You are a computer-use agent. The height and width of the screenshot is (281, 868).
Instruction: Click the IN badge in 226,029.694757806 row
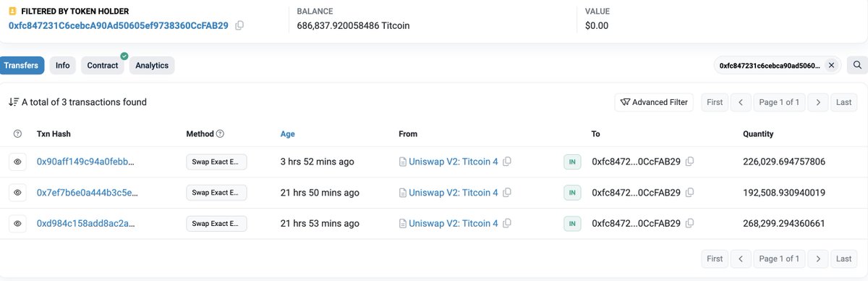(x=572, y=162)
